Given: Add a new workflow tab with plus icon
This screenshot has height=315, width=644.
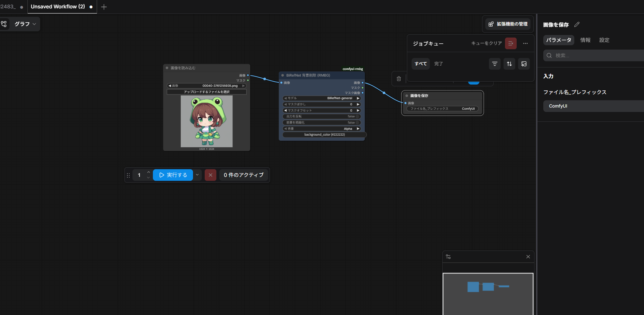Looking at the screenshot, I should click(104, 7).
